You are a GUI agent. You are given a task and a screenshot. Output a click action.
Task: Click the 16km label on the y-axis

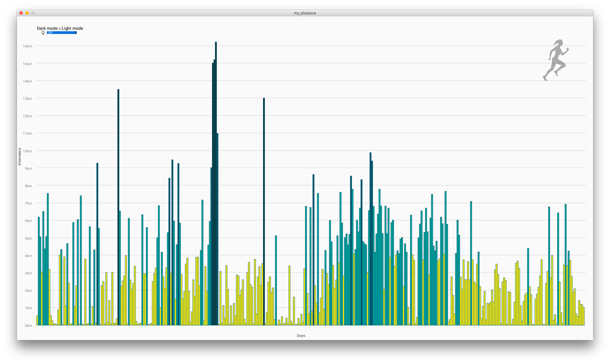pyautogui.click(x=27, y=46)
